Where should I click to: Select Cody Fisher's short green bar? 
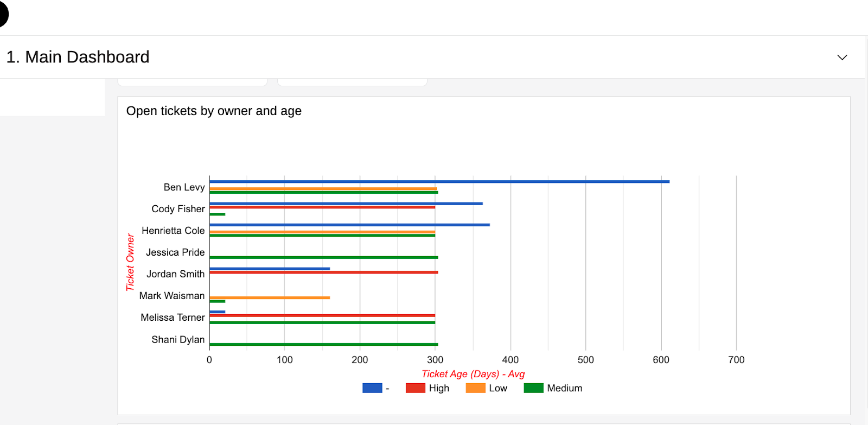pos(218,214)
